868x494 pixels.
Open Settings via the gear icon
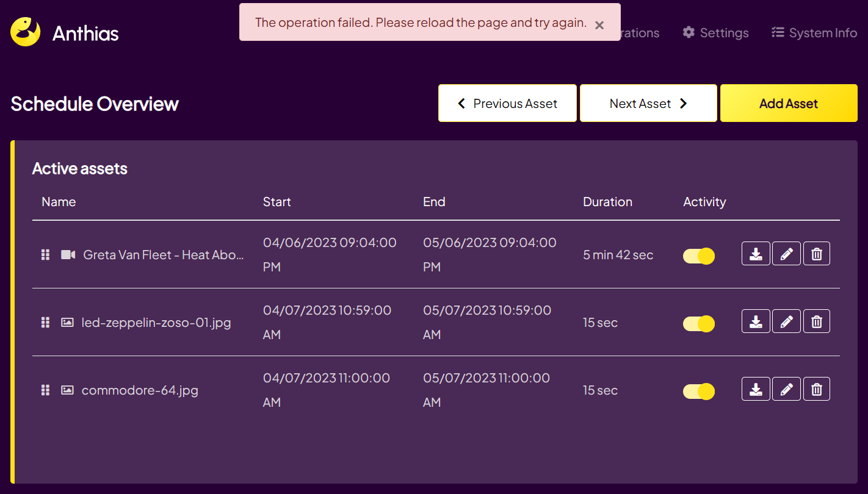[x=715, y=32]
